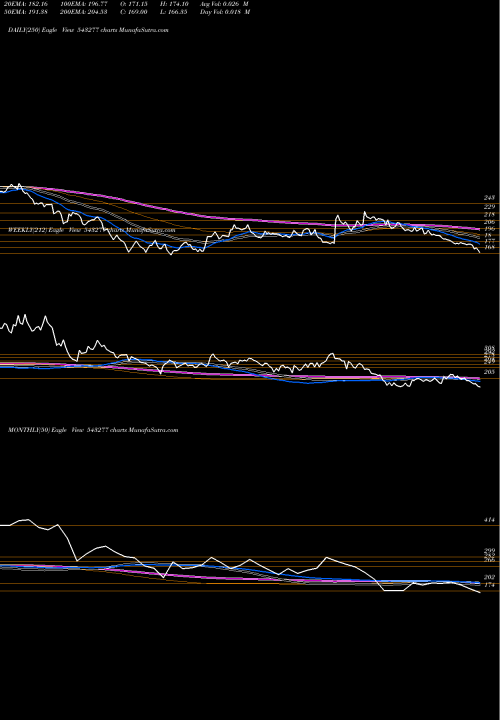This screenshot has width=500, height=720.
Task: Click the 50EMA: 191.88 value
Action: (x=26, y=12)
